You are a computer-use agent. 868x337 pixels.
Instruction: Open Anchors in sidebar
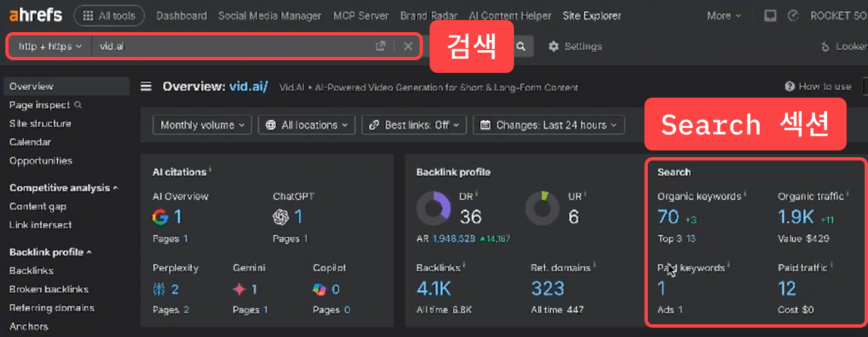coord(29,326)
